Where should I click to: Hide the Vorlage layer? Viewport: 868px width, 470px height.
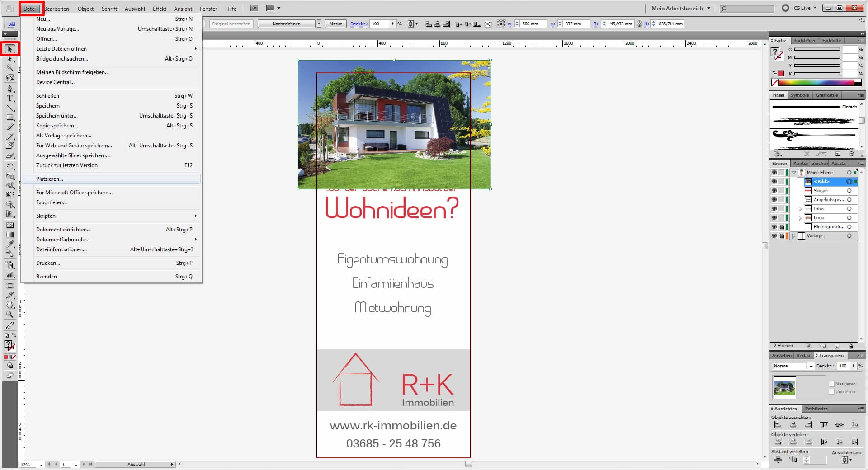774,235
